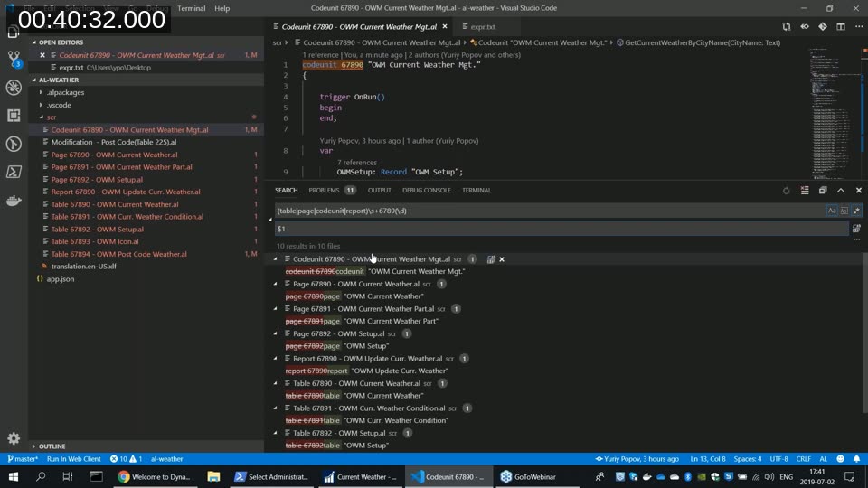Clear the search results
Image resolution: width=868 pixels, height=488 pixels.
tap(805, 191)
